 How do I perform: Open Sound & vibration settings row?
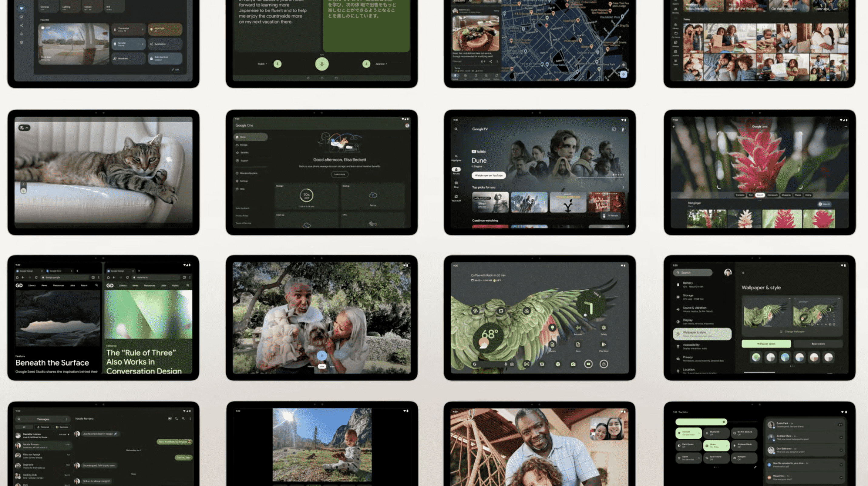(702, 309)
